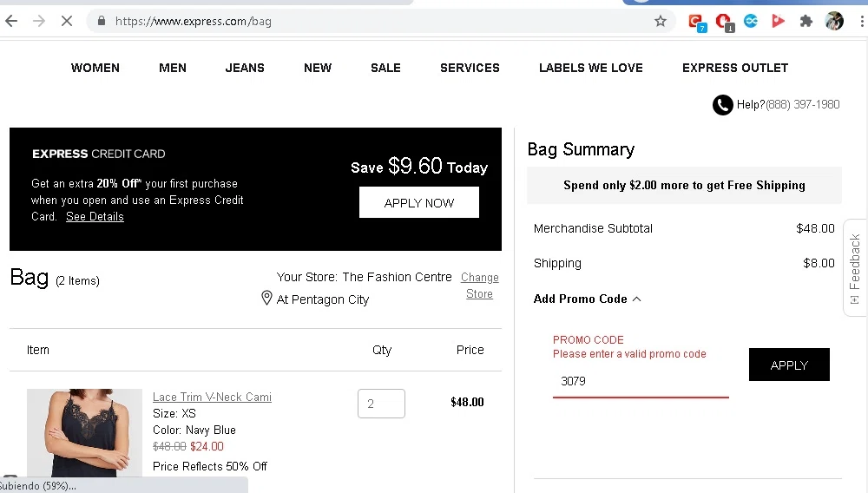Click the phone Help icon

point(722,104)
